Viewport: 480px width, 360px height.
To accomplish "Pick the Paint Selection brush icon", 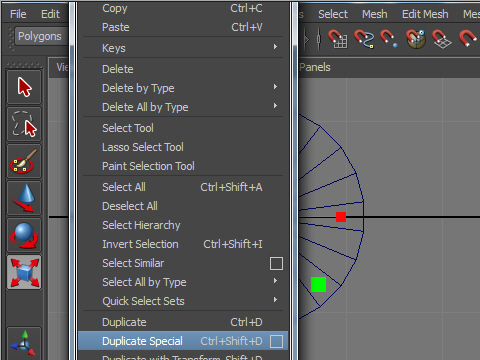I will (x=24, y=161).
